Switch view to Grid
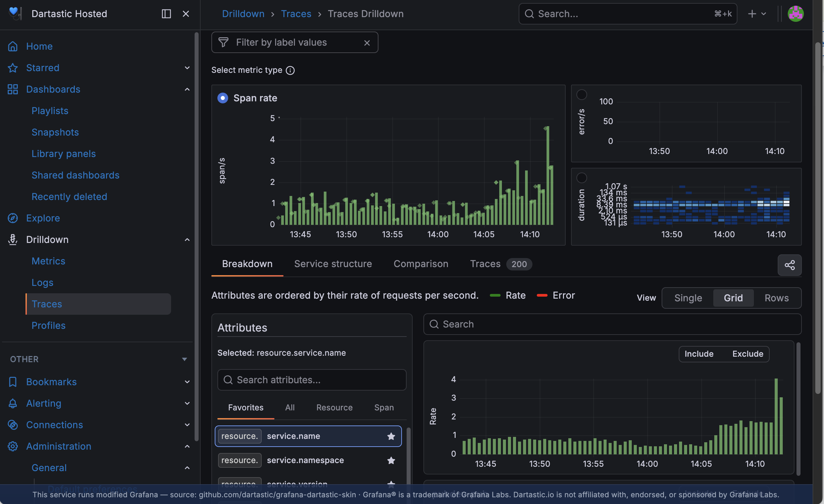The image size is (824, 504). point(733,298)
